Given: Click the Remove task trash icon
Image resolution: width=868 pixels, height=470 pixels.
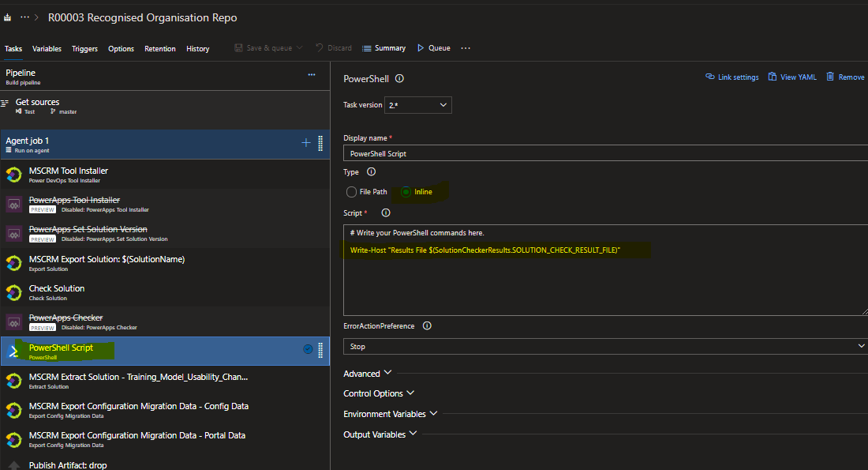Looking at the screenshot, I should [830, 77].
